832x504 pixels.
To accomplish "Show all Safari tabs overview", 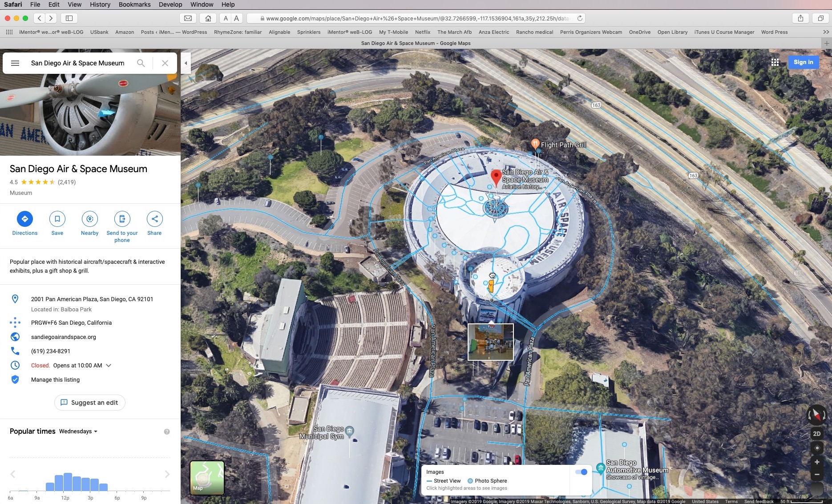I will click(820, 18).
